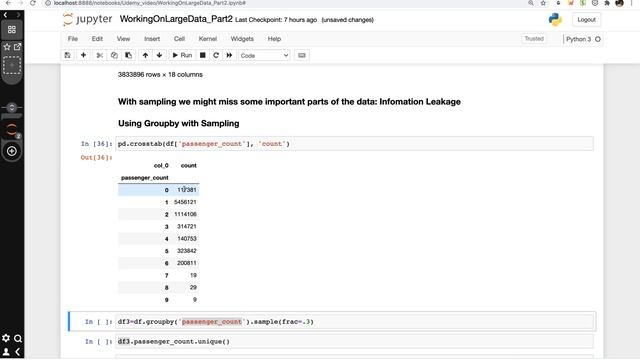Click the sidebar search magnifier icon
The height and width of the screenshot is (360, 640).
point(18,338)
